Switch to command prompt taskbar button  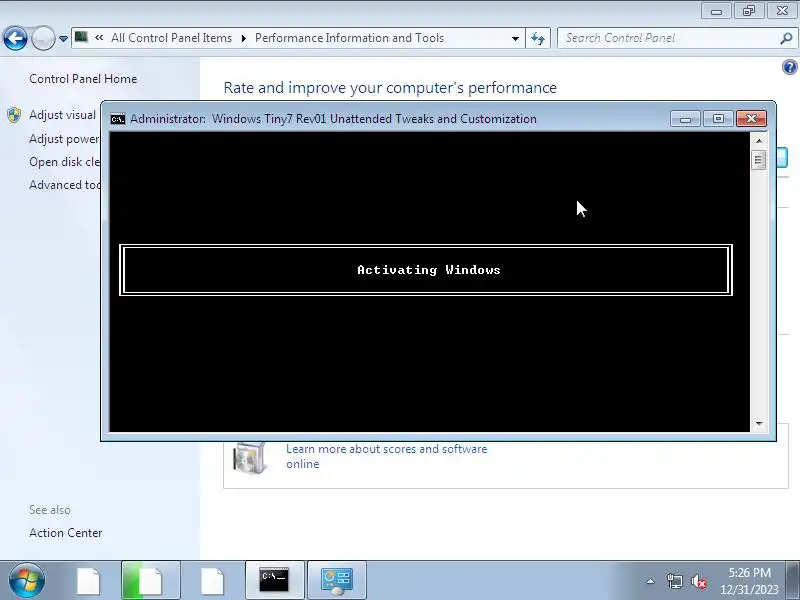274,580
